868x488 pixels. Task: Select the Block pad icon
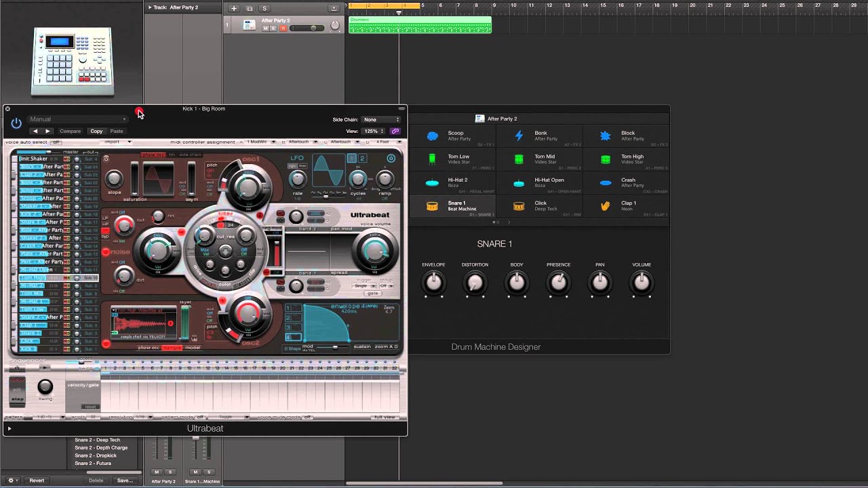tap(606, 136)
